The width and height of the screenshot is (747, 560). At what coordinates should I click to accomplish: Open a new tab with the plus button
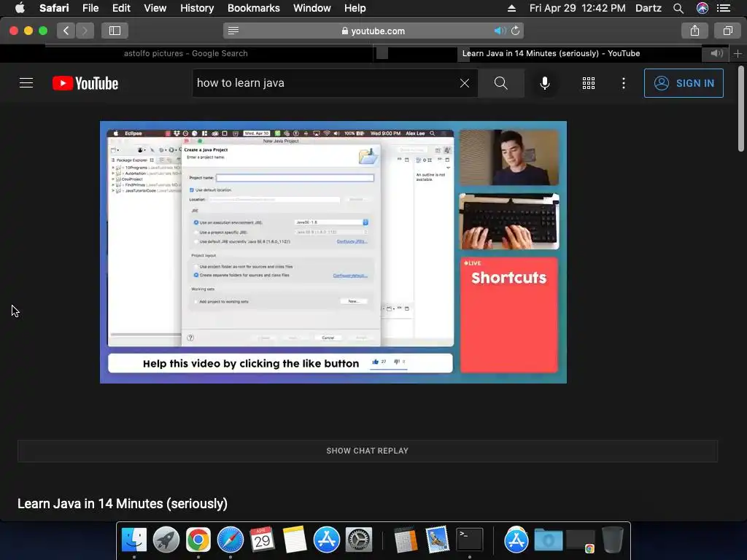[738, 53]
